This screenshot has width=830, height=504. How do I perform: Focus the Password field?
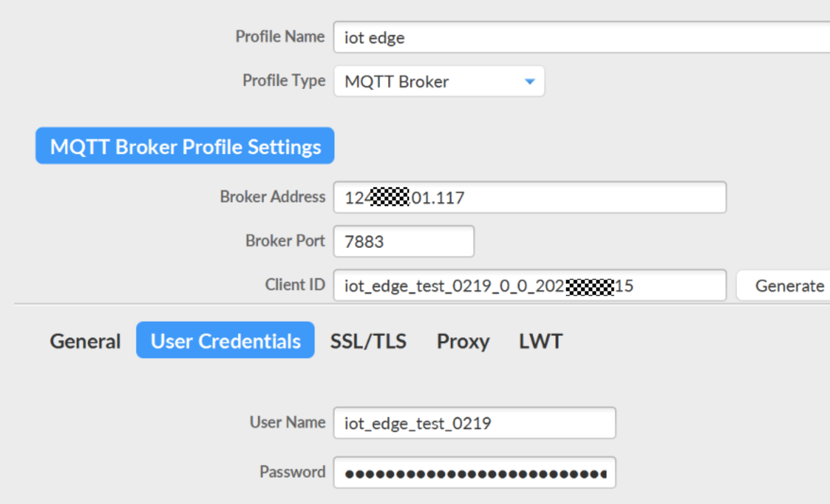[x=474, y=473]
